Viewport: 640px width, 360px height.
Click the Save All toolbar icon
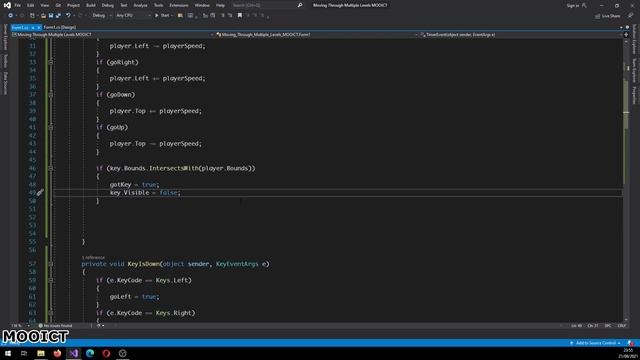pos(58,16)
